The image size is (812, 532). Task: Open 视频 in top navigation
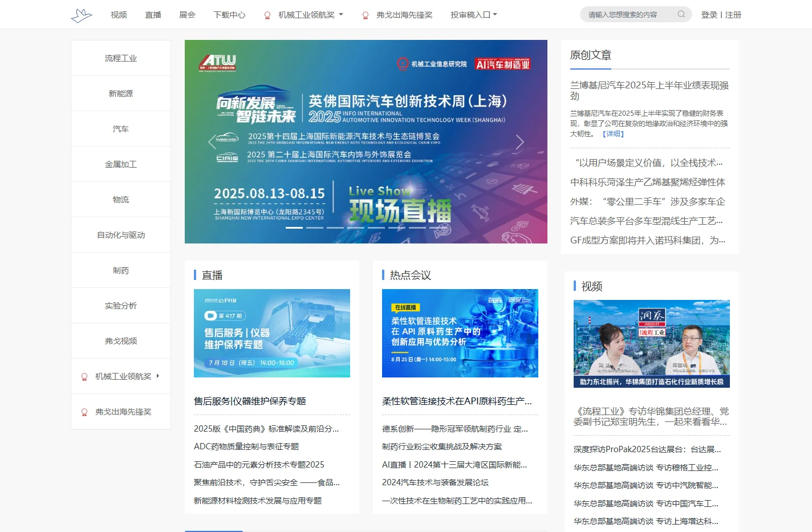point(119,15)
